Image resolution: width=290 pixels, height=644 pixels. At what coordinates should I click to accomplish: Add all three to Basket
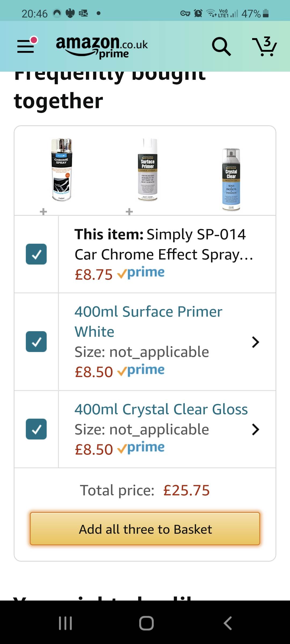tap(145, 529)
